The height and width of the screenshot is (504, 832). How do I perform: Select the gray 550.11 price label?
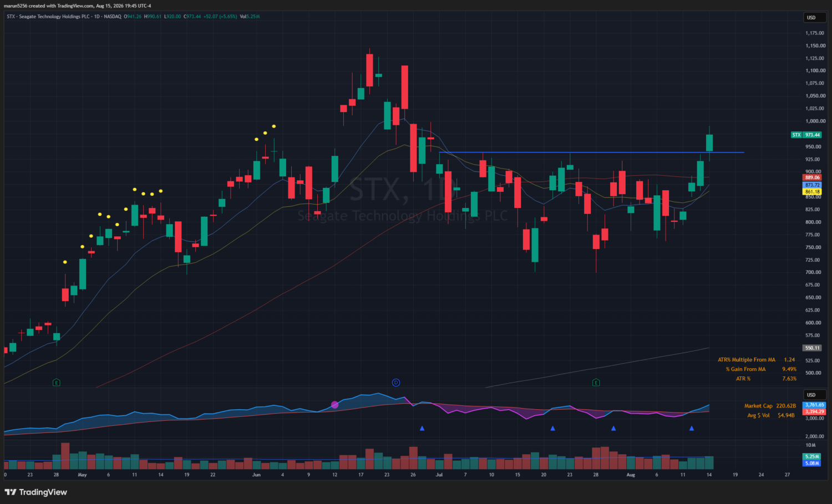pyautogui.click(x=812, y=348)
